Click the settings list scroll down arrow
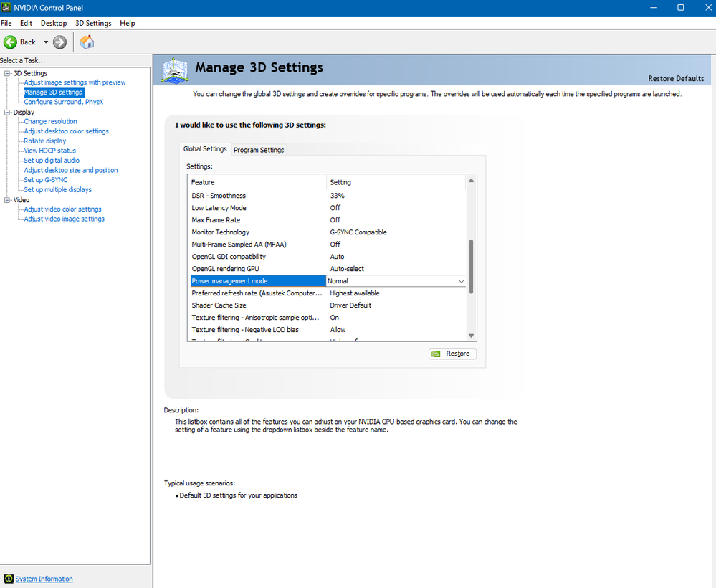716x588 pixels. tap(472, 336)
